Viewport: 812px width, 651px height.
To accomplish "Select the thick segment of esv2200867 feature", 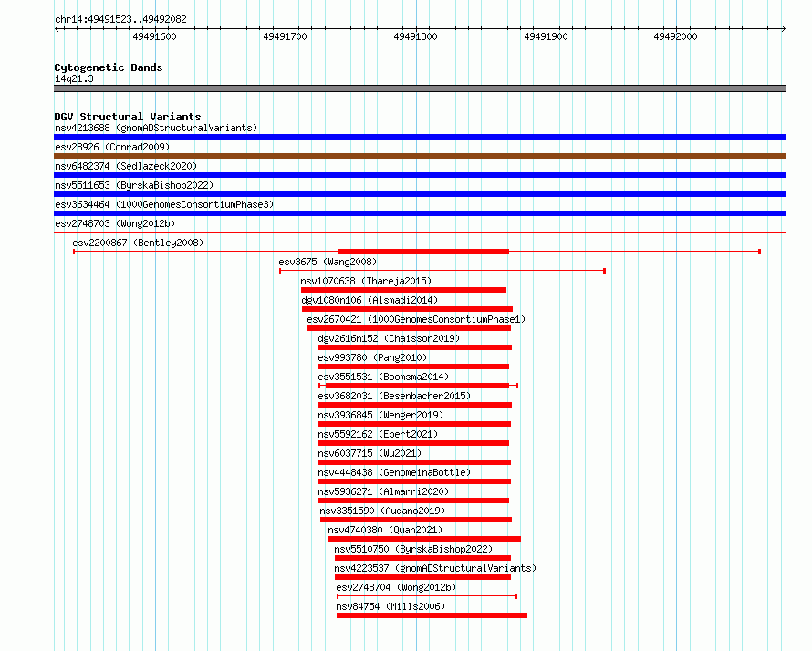I will pyautogui.click(x=423, y=252).
